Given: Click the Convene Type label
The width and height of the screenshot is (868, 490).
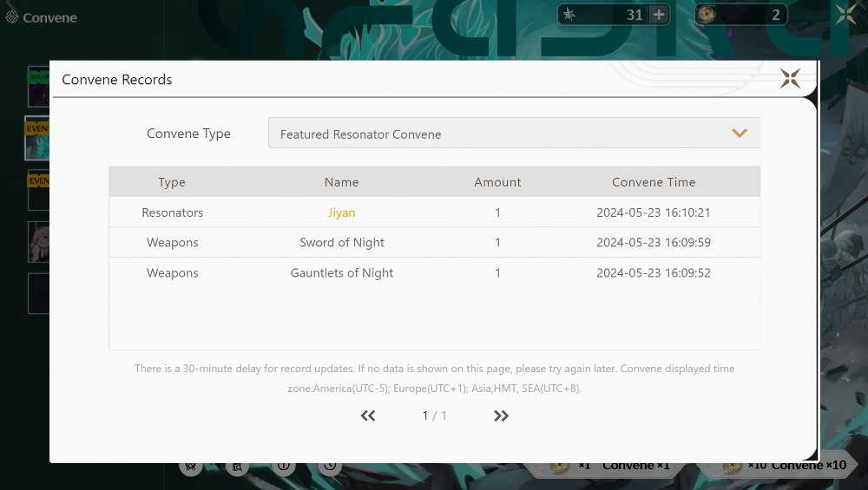Looking at the screenshot, I should click(x=188, y=134).
